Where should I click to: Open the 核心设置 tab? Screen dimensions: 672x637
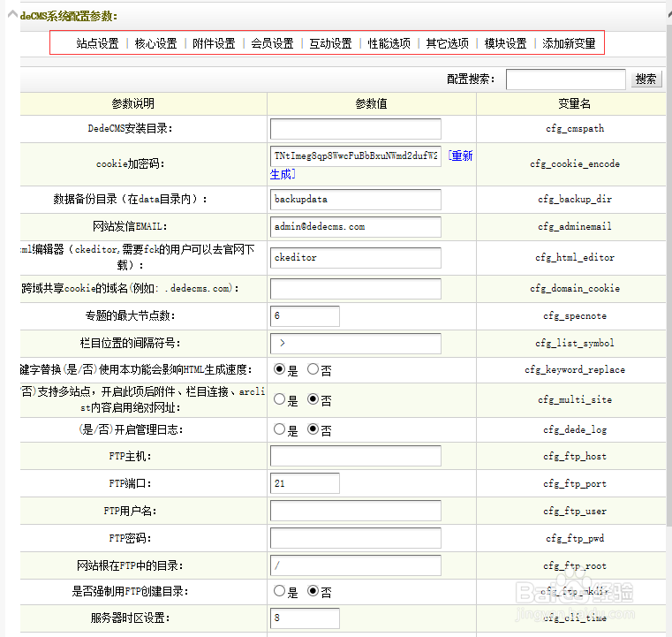pos(155,43)
